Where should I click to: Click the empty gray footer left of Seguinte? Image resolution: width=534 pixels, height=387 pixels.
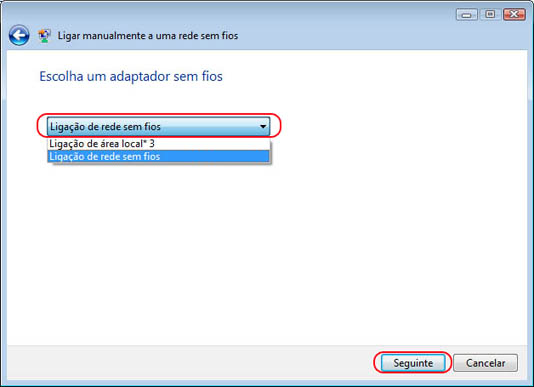click(x=187, y=363)
